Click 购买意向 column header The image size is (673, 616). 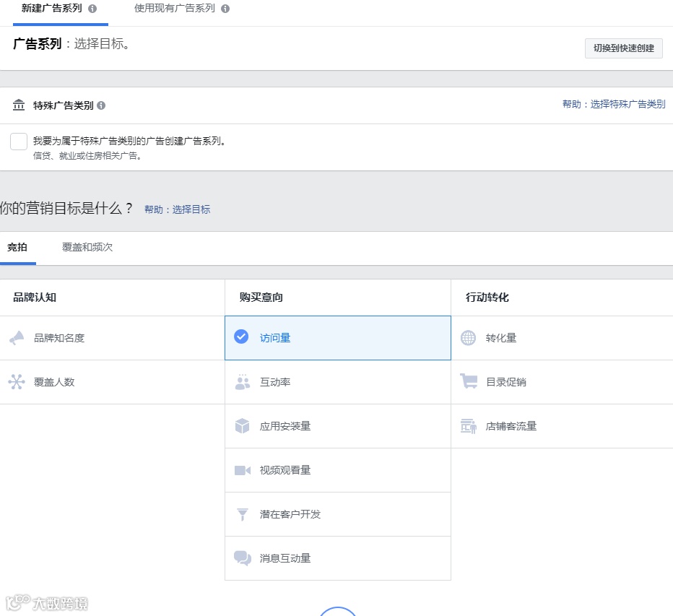click(x=261, y=298)
